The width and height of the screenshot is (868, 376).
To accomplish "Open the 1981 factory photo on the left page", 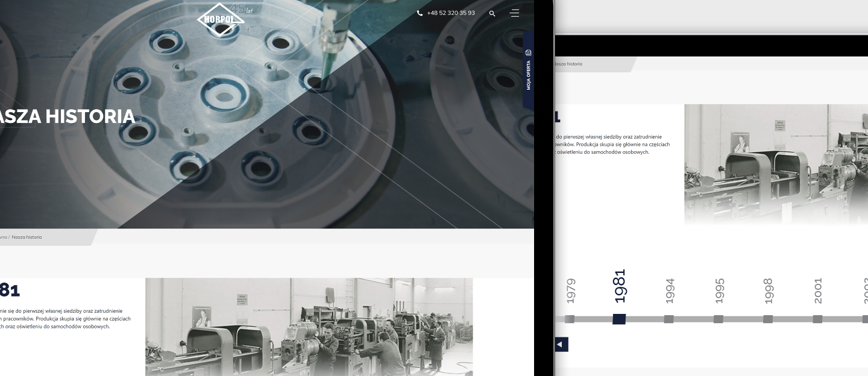I will click(309, 327).
